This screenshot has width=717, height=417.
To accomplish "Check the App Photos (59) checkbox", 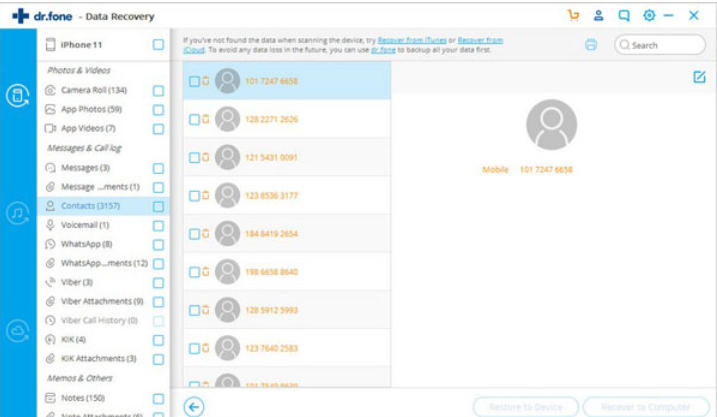I will [x=158, y=110].
